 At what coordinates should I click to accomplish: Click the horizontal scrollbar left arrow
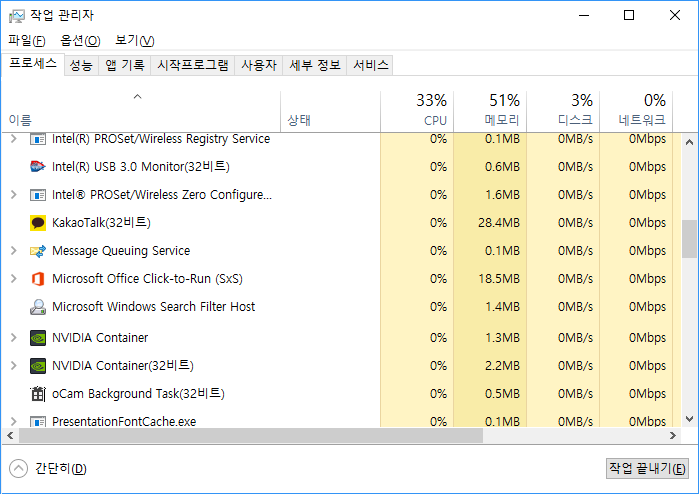click(10, 436)
